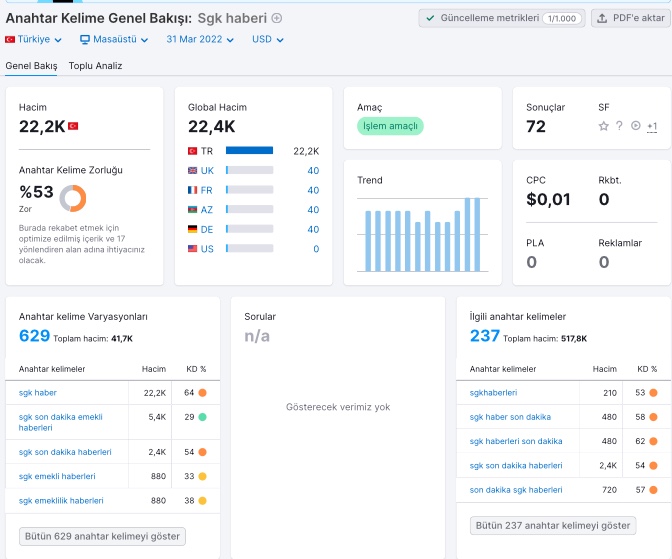The width and height of the screenshot is (672, 559).
Task: Click the PDF export upload icon
Action: [602, 18]
